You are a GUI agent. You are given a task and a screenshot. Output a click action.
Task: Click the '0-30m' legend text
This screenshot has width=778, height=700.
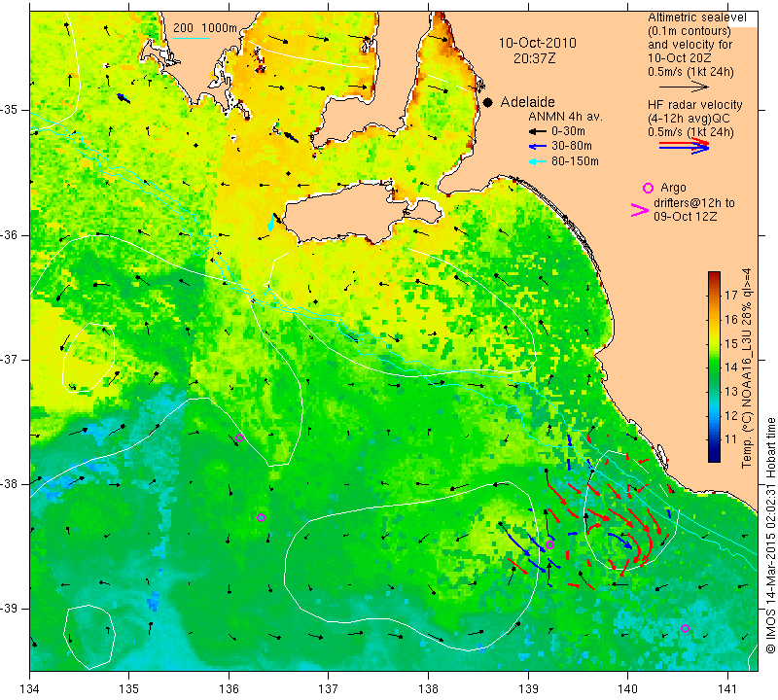(x=568, y=131)
